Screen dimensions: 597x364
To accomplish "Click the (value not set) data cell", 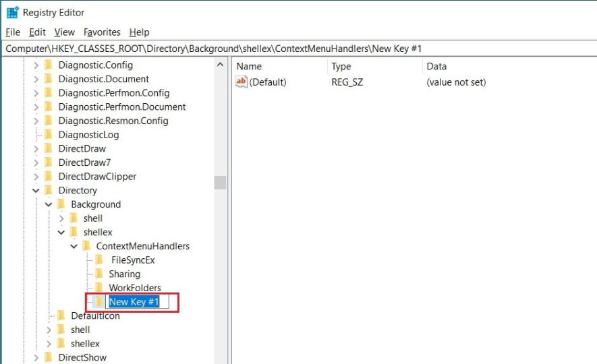I will pos(456,82).
